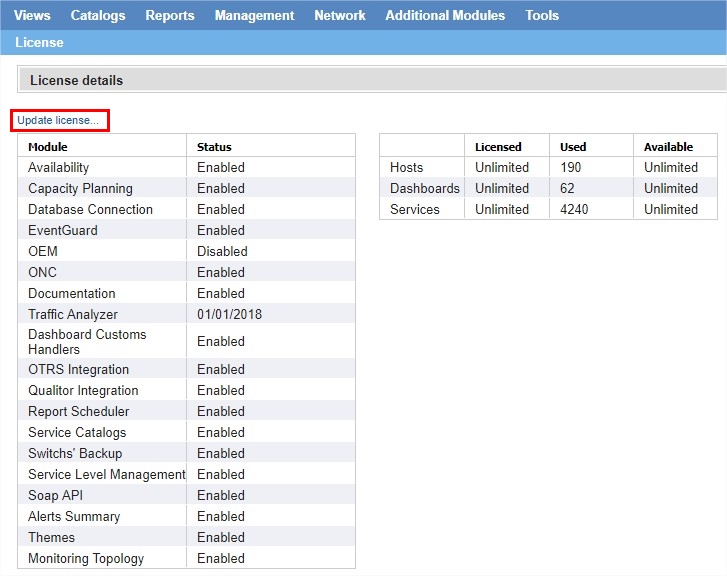Click the Dashboards row label
The height and width of the screenshot is (576, 727).
pyautogui.click(x=424, y=188)
